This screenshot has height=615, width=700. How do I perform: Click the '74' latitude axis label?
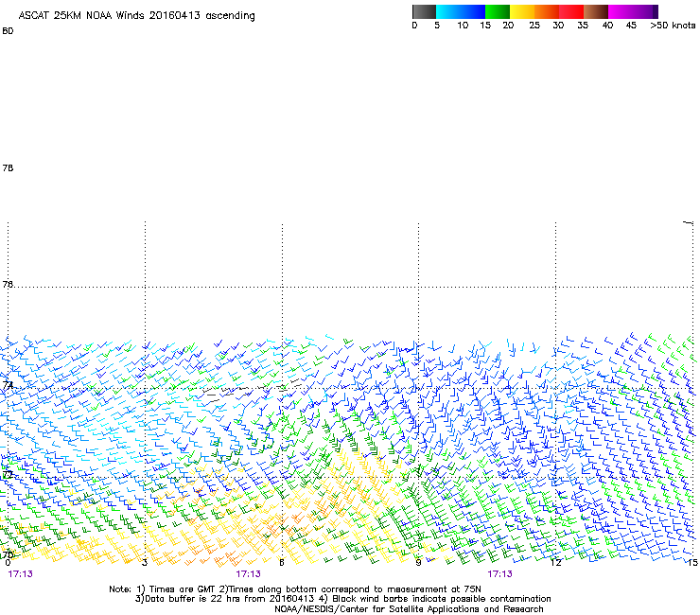pyautogui.click(x=8, y=385)
